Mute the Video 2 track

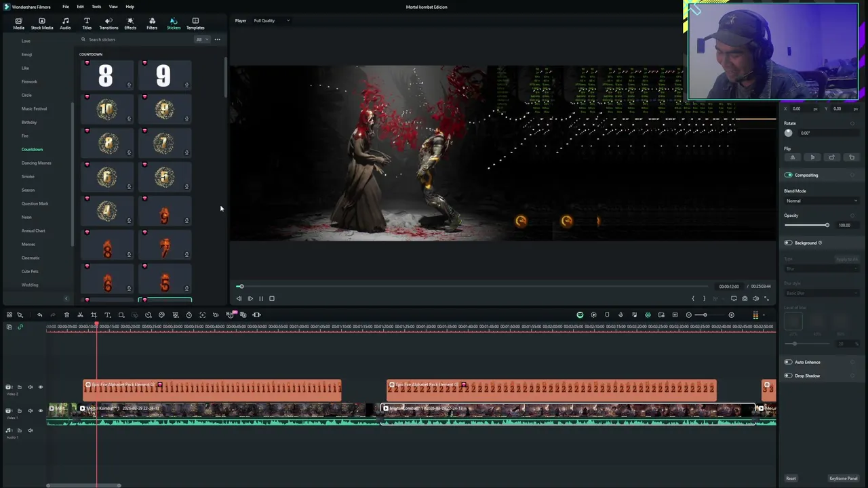pos(30,387)
